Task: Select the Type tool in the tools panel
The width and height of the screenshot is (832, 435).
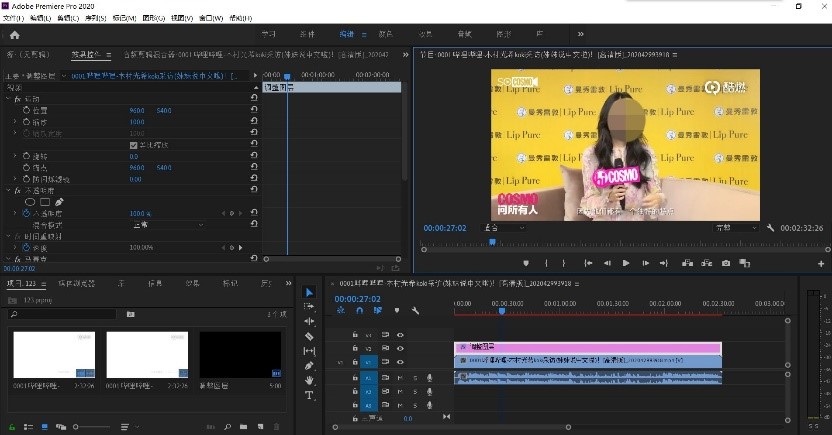Action: point(309,395)
